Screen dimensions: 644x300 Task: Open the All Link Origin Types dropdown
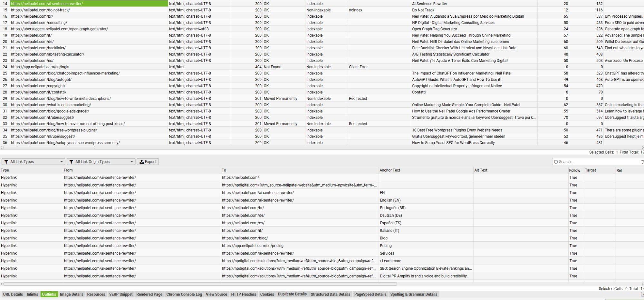(131, 161)
